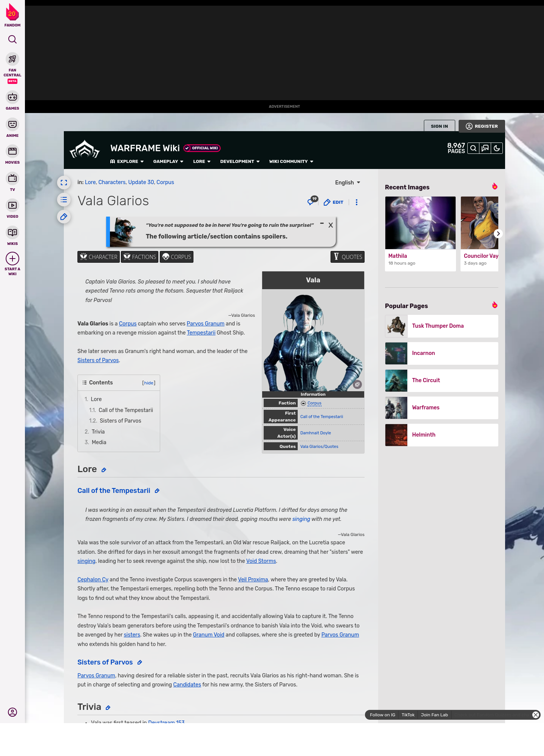Image resolution: width=544 pixels, height=756 pixels.
Task: Edit the Trivia section via pencil icon
Action: point(108,708)
